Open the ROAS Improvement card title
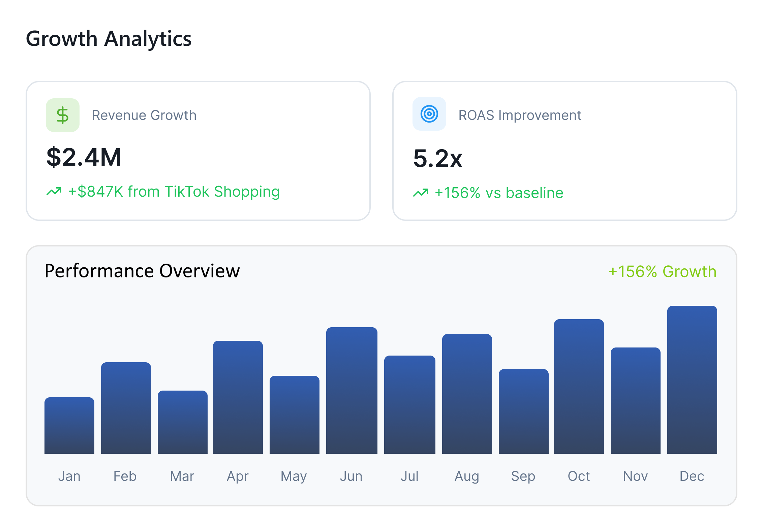 point(520,115)
